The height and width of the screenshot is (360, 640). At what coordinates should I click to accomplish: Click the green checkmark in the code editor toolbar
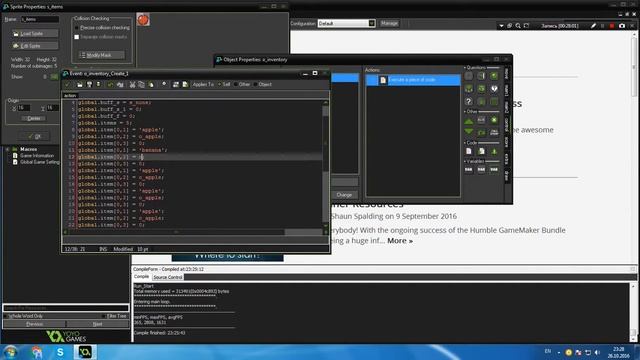point(68,84)
